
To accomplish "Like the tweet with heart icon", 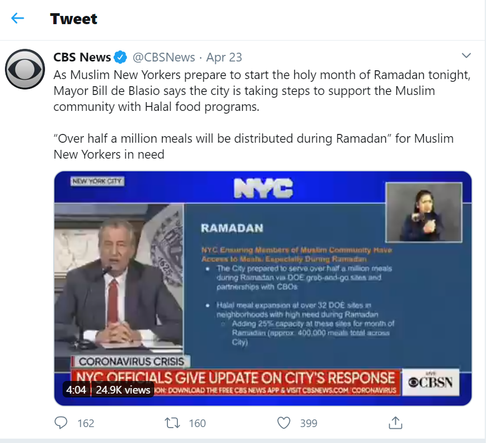I will (x=283, y=423).
